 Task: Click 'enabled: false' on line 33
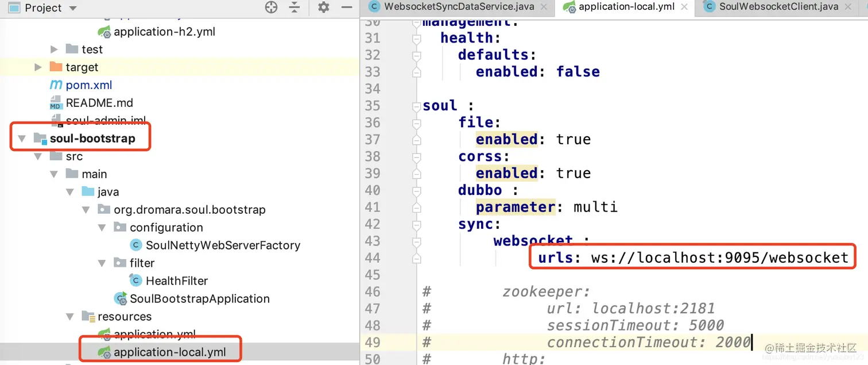[x=538, y=72]
